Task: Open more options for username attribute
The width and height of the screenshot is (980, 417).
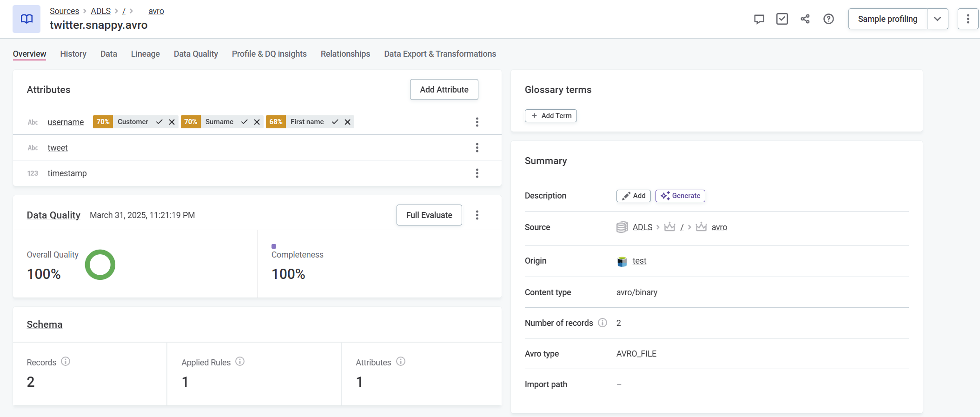Action: coord(477,122)
